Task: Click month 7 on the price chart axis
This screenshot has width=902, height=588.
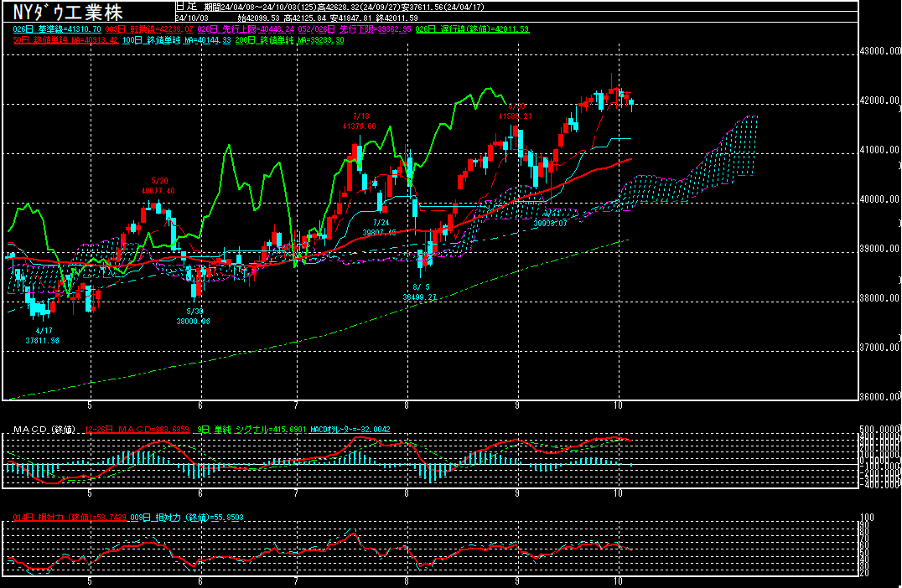Action: click(296, 405)
